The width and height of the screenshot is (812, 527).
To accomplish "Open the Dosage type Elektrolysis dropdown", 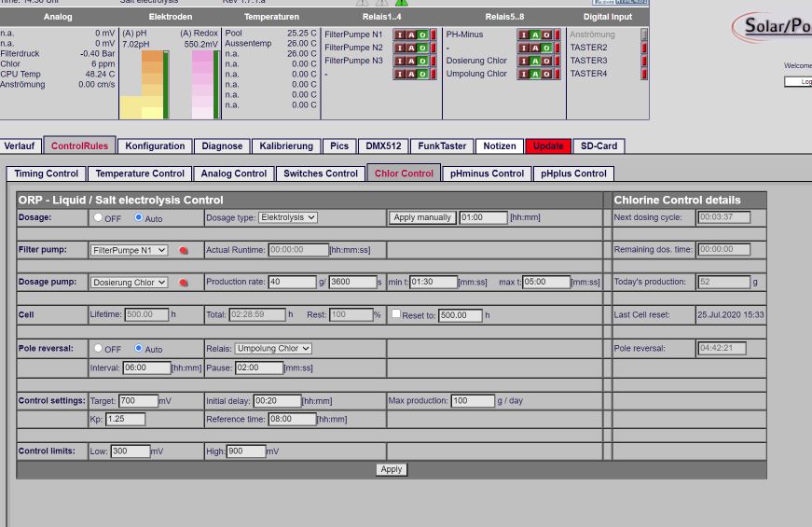I will click(288, 217).
